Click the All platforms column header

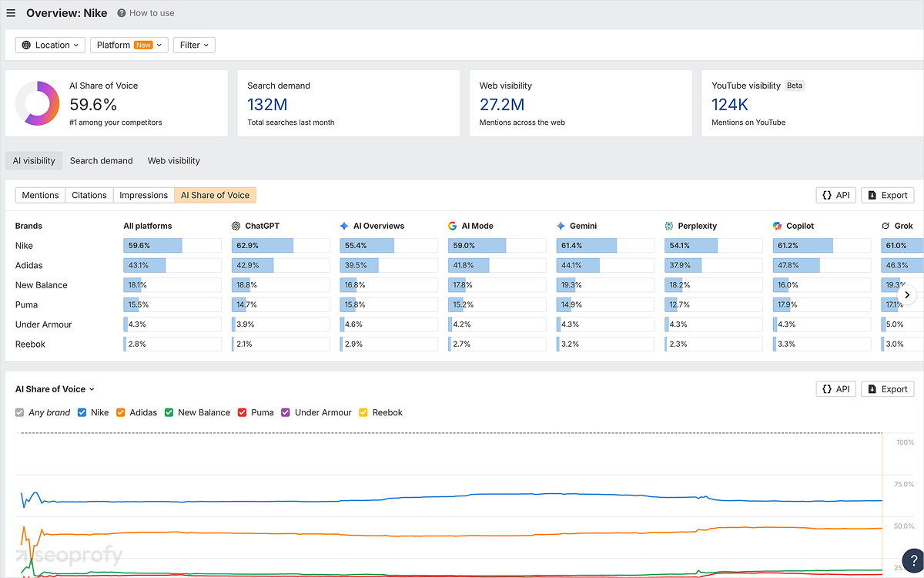[x=148, y=226]
